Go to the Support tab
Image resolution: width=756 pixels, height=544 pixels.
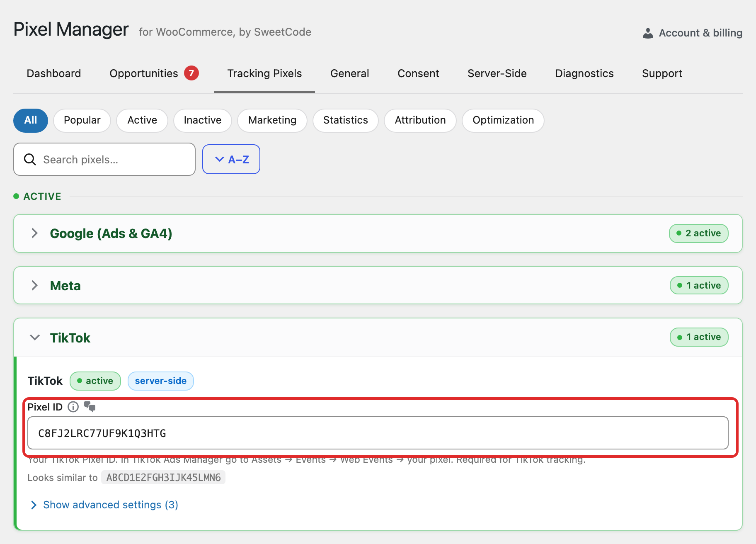click(x=662, y=73)
